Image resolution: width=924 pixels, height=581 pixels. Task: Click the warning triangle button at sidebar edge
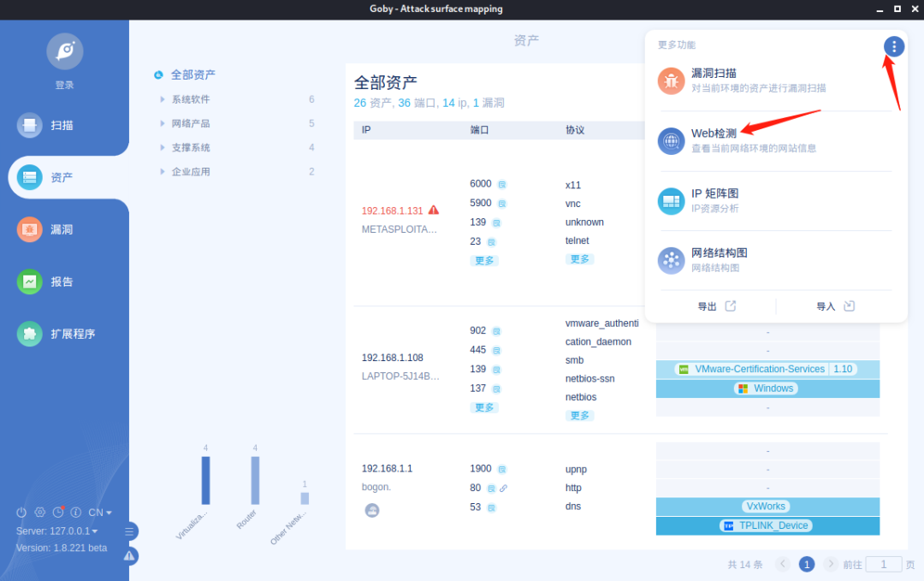(130, 555)
